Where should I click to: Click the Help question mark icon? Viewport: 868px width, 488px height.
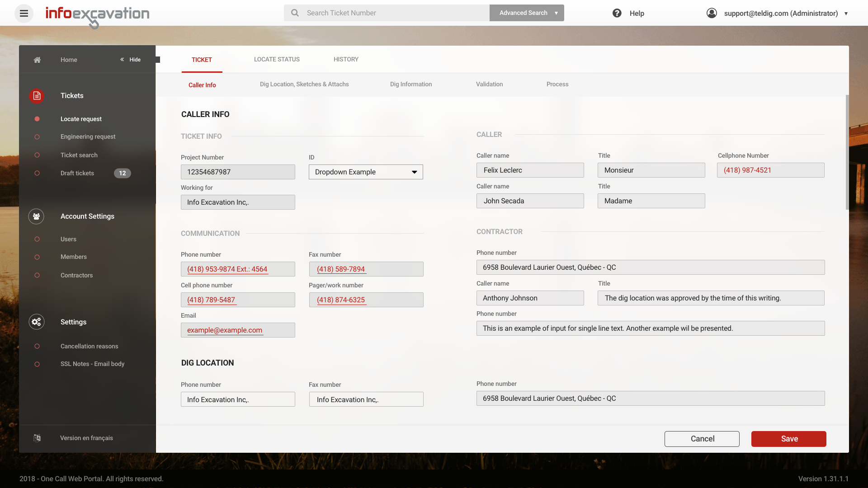pyautogui.click(x=617, y=13)
